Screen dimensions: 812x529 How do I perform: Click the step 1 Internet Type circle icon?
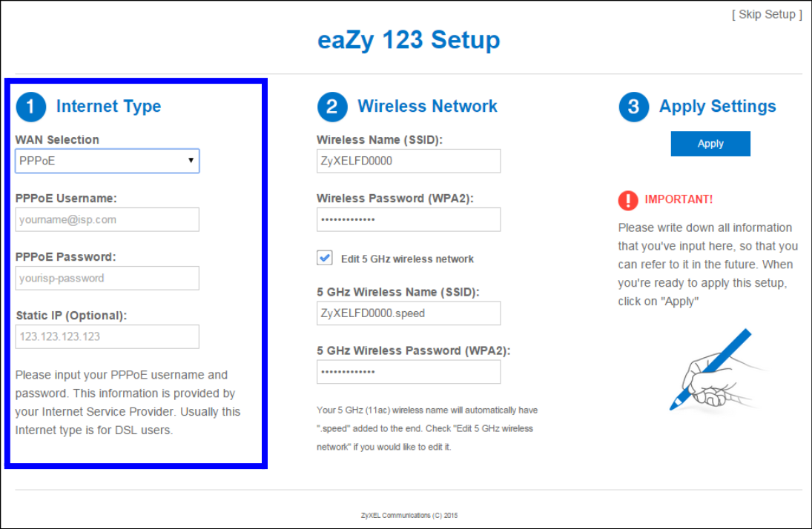point(30,106)
